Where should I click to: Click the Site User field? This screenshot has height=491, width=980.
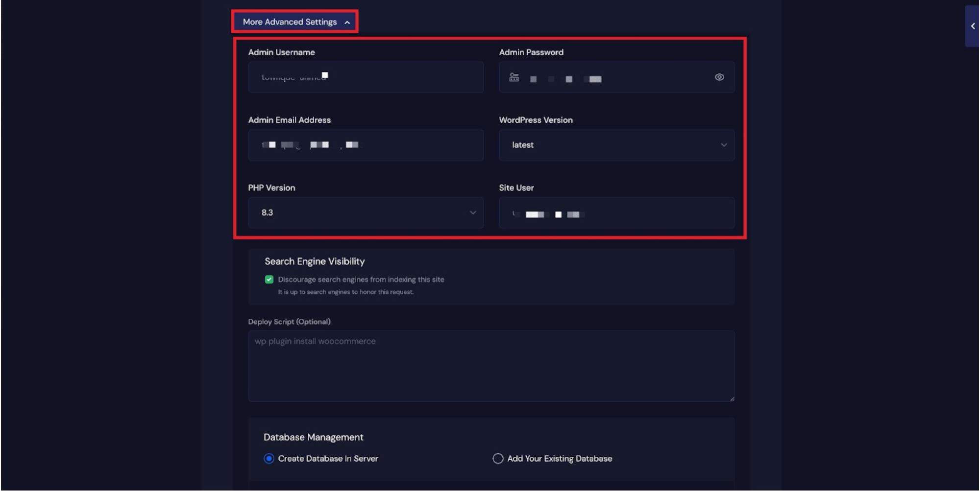point(616,213)
